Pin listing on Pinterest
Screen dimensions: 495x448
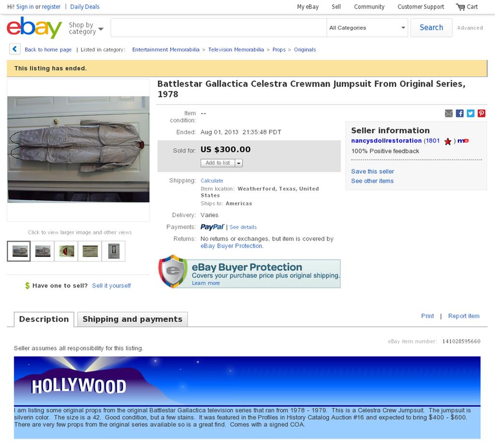tap(481, 113)
